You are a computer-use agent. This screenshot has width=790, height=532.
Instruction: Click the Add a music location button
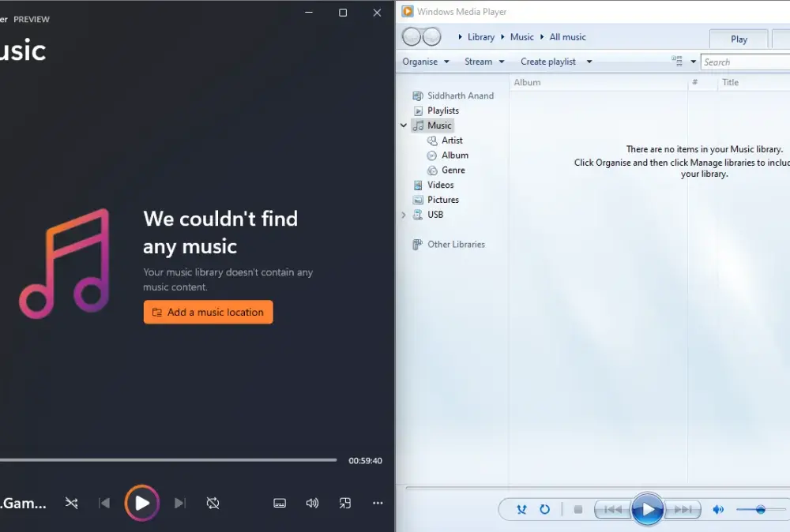pyautogui.click(x=208, y=312)
